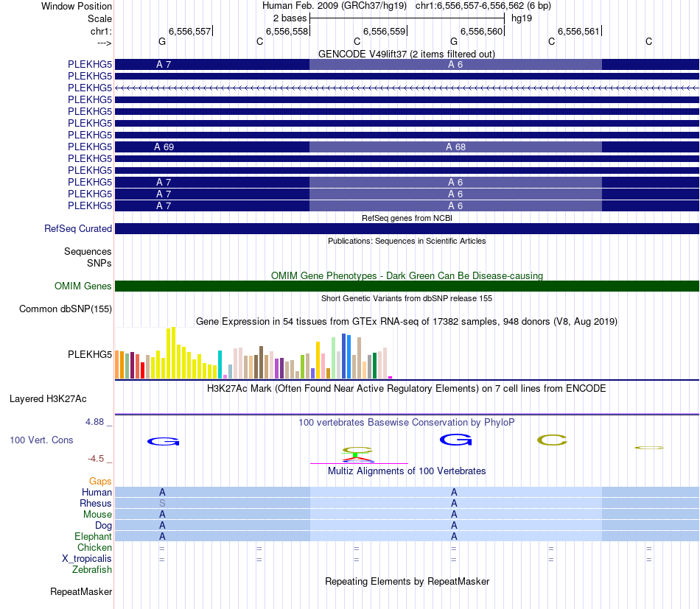
Task: Open the OMIM Gene Phenotypes track title
Action: pyautogui.click(x=407, y=275)
